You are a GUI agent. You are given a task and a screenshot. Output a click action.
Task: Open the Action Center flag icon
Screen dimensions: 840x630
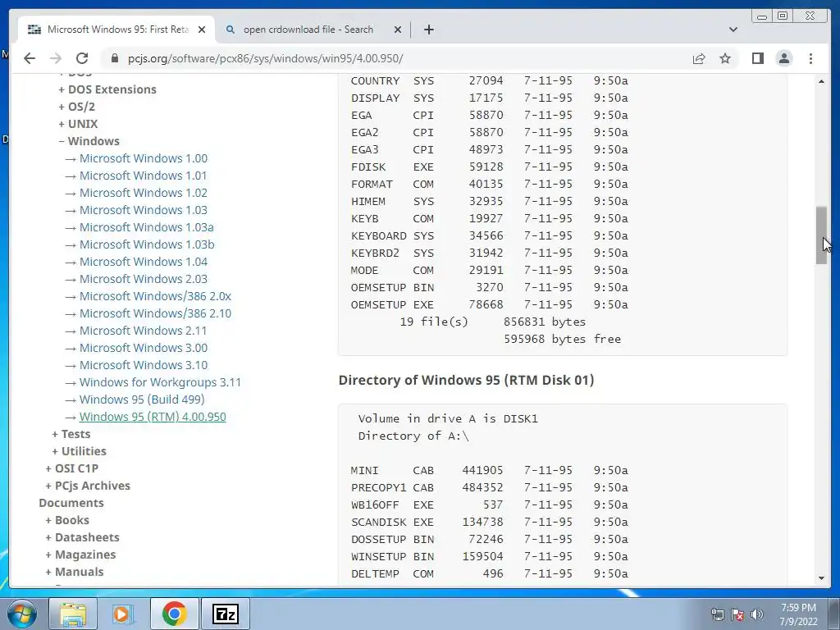point(737,614)
